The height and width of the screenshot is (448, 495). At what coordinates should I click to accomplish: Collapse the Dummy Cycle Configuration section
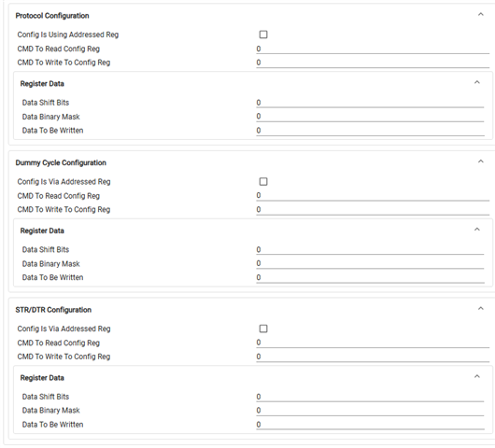(480, 161)
